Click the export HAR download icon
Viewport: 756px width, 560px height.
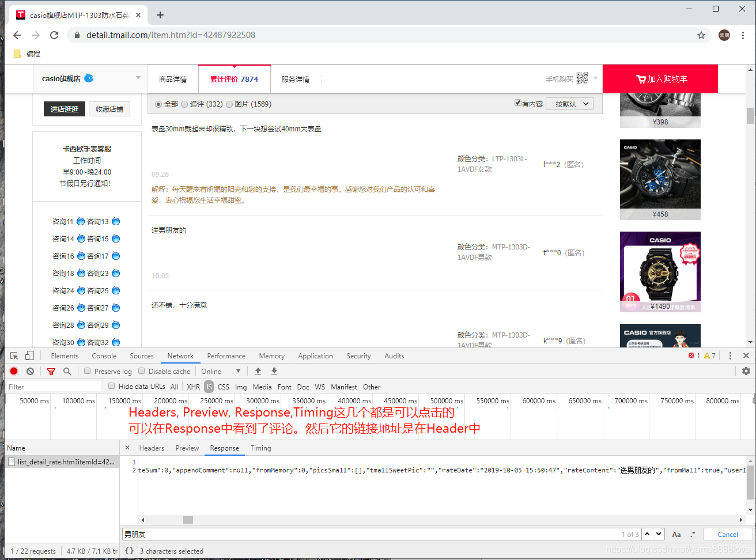pos(274,371)
